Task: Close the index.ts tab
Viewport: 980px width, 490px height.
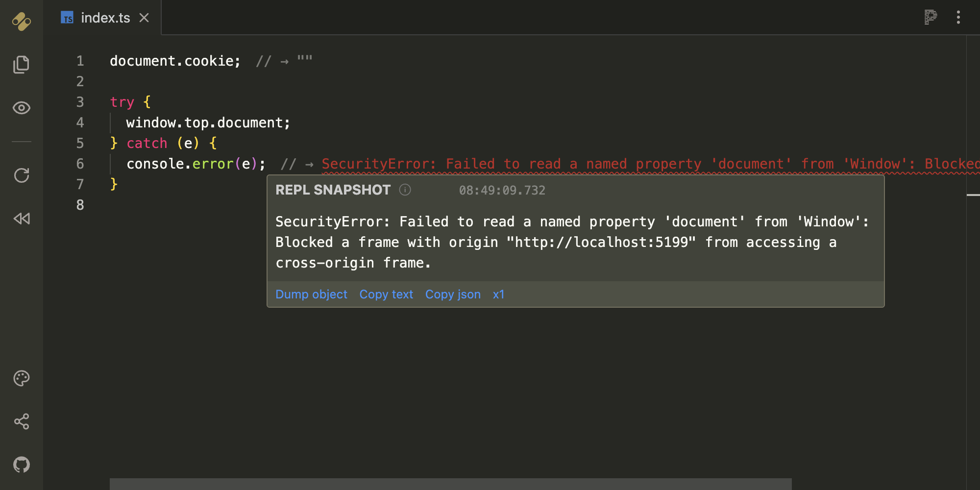Action: pyautogui.click(x=144, y=18)
